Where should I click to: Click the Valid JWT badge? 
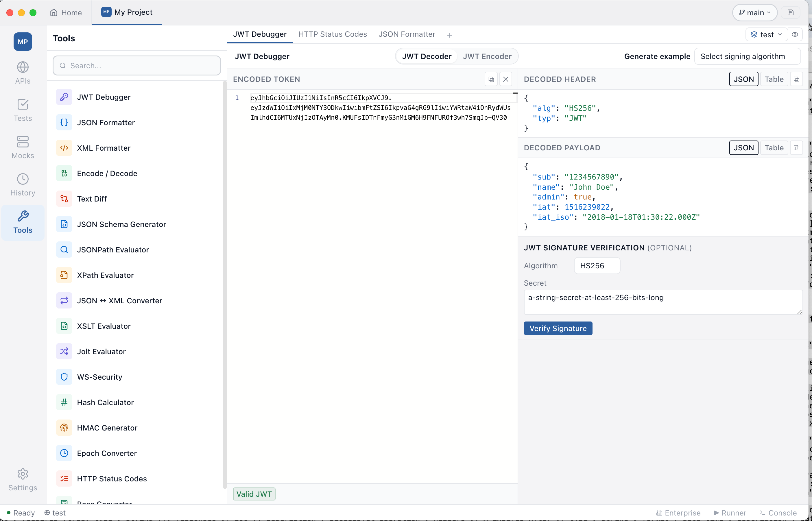(x=254, y=494)
